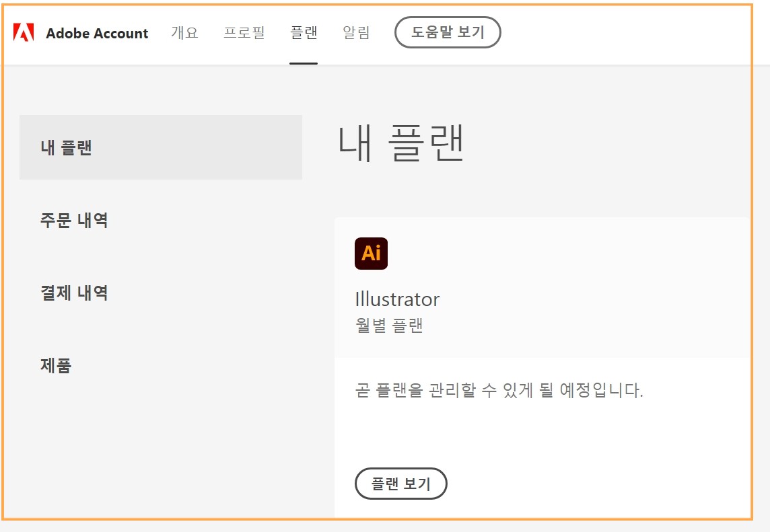This screenshot has width=770, height=532.
Task: Click the Adobe logo icon
Action: tap(26, 32)
